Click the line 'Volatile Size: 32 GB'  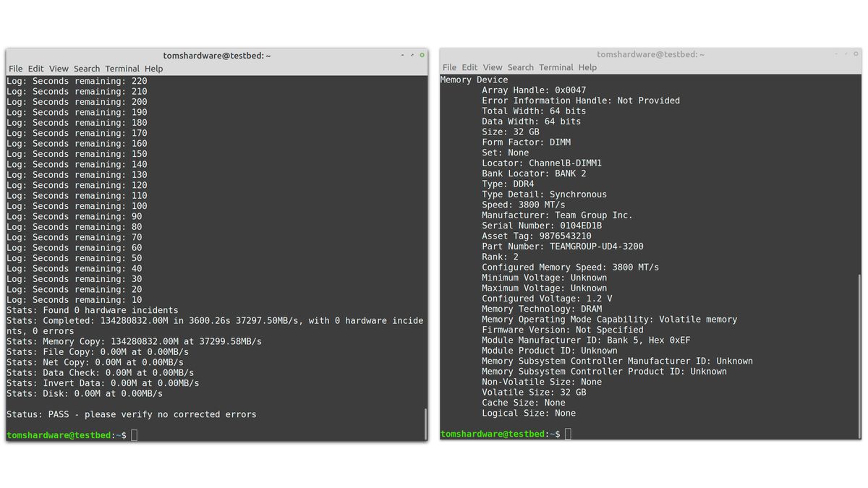click(x=535, y=392)
